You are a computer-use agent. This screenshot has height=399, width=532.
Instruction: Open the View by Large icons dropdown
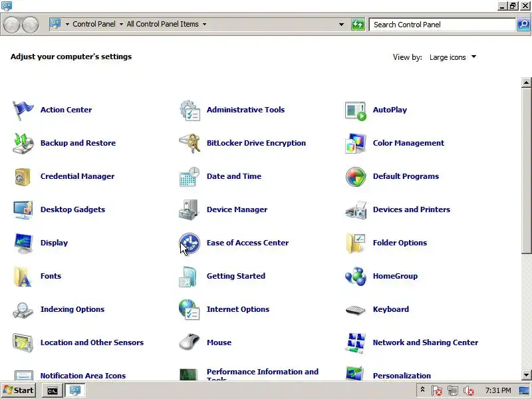click(x=453, y=57)
